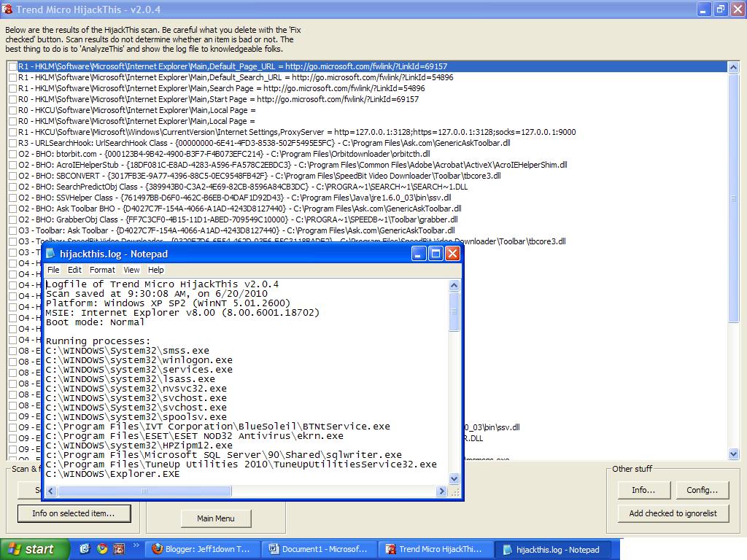Restore down the HijackThis window
Image resolution: width=747 pixels, height=560 pixels.
point(721,9)
